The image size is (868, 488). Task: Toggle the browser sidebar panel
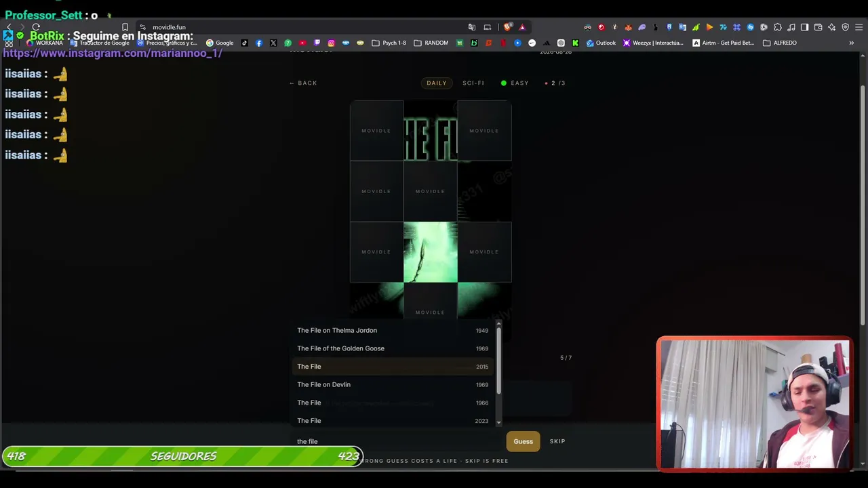click(805, 27)
